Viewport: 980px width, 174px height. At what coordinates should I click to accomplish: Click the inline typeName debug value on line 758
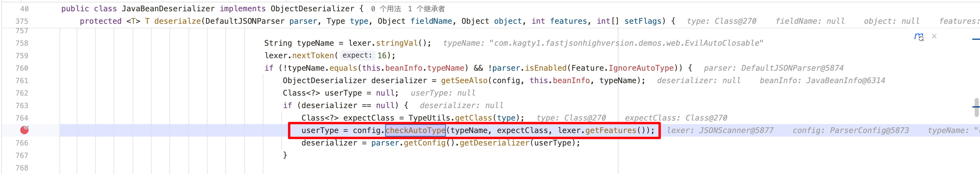point(603,43)
